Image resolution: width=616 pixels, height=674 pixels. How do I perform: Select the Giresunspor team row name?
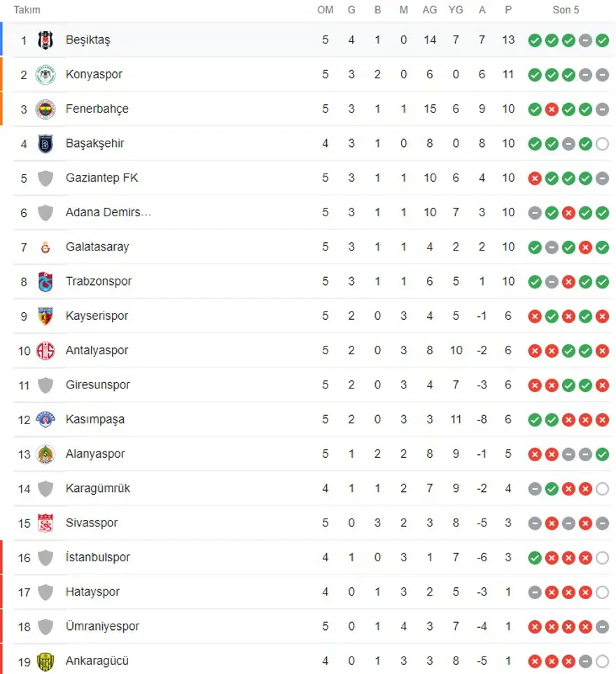[x=97, y=385]
